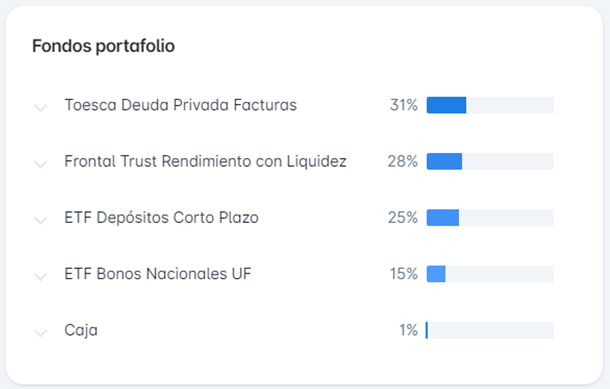The height and width of the screenshot is (389, 610).
Task: Click the 25% allocation bar
Action: point(490,217)
